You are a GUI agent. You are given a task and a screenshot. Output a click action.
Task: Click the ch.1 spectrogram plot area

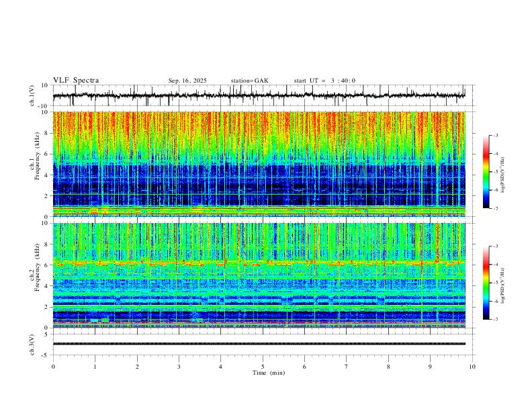pos(259,164)
